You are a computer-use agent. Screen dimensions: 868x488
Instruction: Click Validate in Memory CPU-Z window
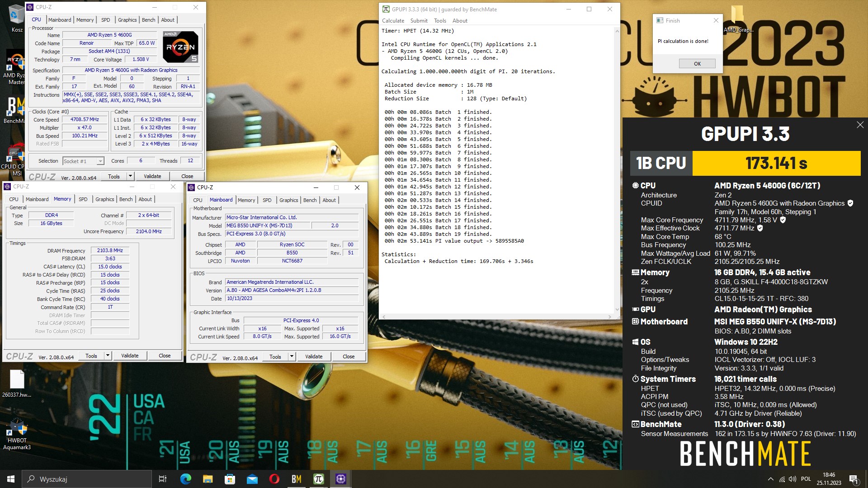pos(130,356)
